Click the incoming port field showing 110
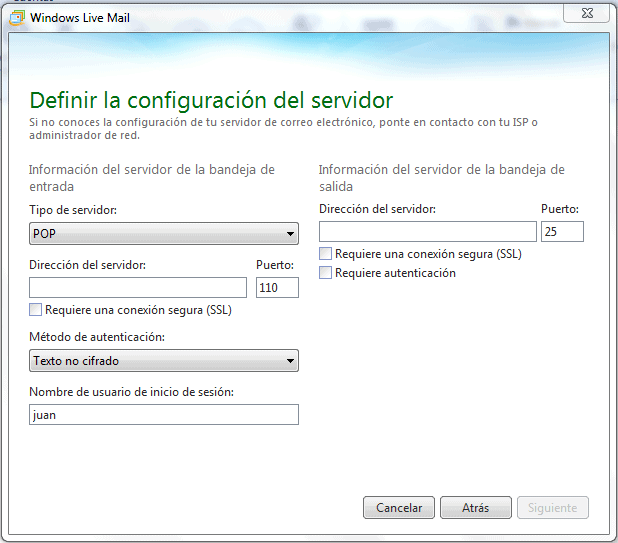The width and height of the screenshot is (618, 543). tap(277, 287)
